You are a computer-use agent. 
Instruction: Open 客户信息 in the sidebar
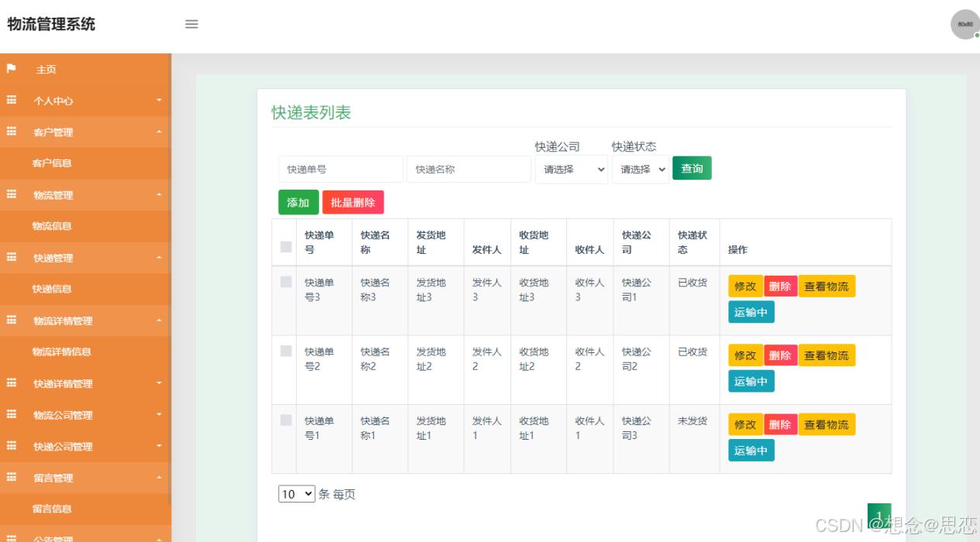click(84, 163)
